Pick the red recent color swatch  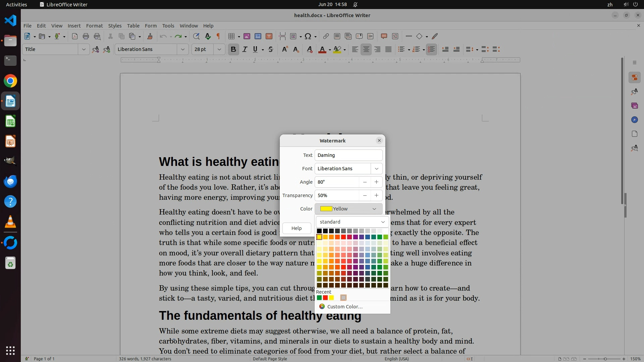[325, 298]
